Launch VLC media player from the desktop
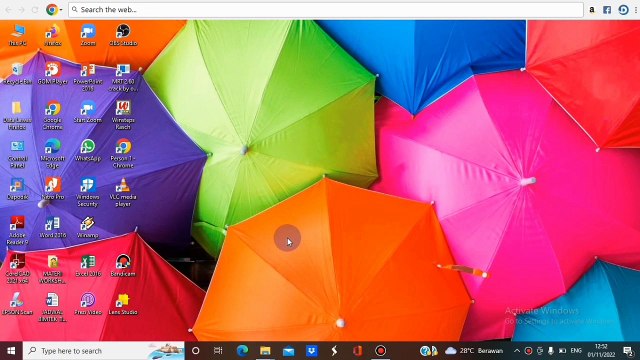The image size is (640, 360). point(123,192)
